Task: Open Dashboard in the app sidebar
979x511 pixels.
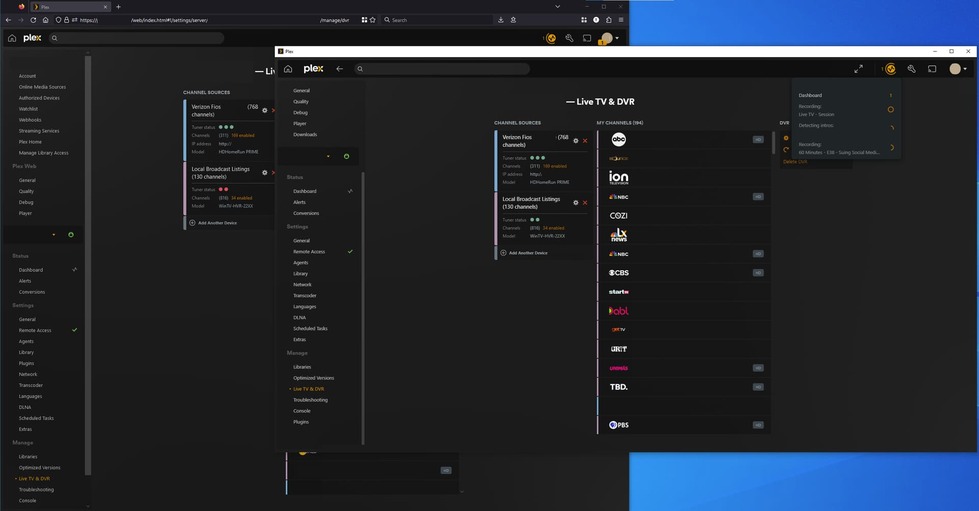Action: (305, 191)
